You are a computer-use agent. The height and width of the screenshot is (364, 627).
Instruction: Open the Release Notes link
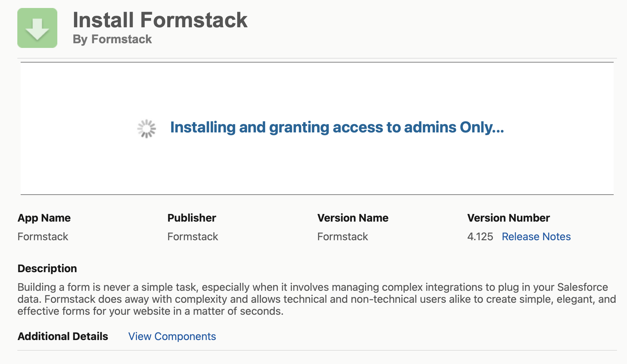tap(536, 237)
